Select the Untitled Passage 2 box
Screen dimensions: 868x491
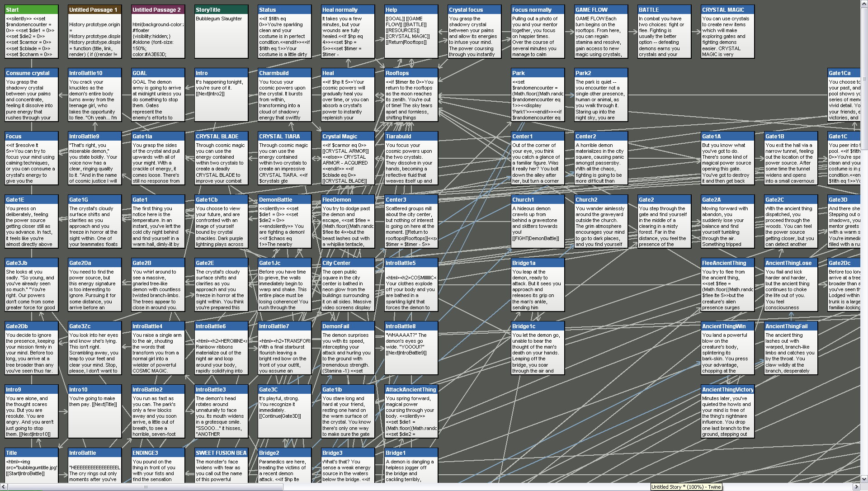pos(158,32)
